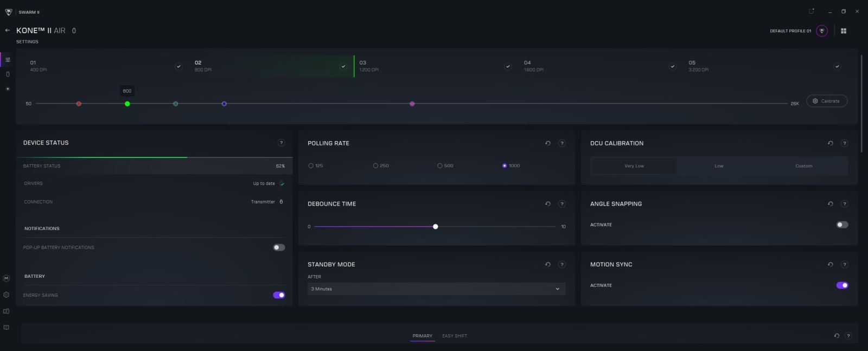Viewport: 868px width, 351px height.
Task: Click the blue DPI slider handle
Action: tap(224, 104)
